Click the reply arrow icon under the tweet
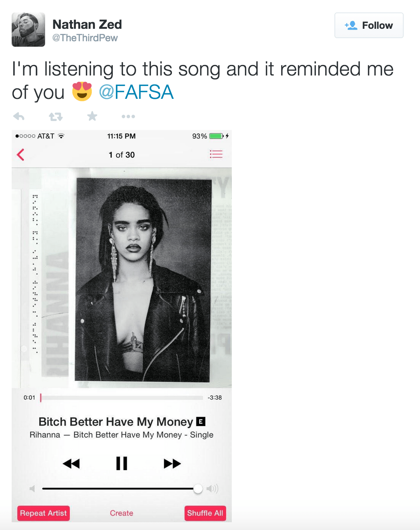 pyautogui.click(x=19, y=116)
